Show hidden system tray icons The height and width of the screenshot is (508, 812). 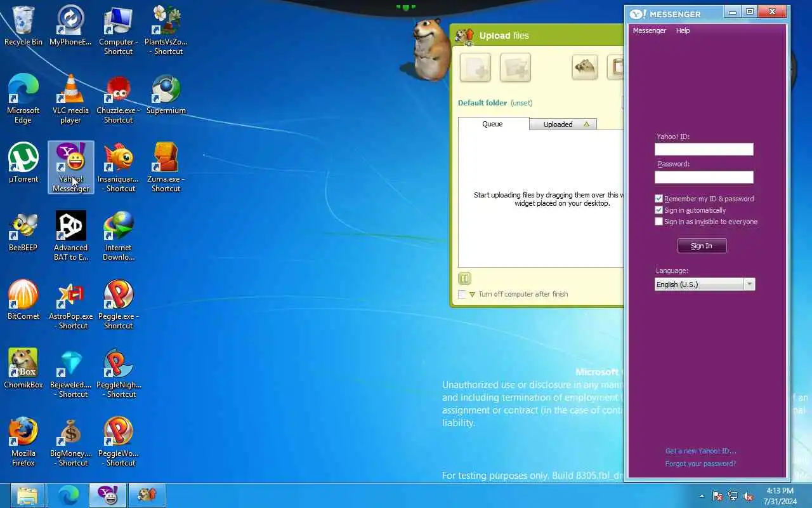point(701,496)
